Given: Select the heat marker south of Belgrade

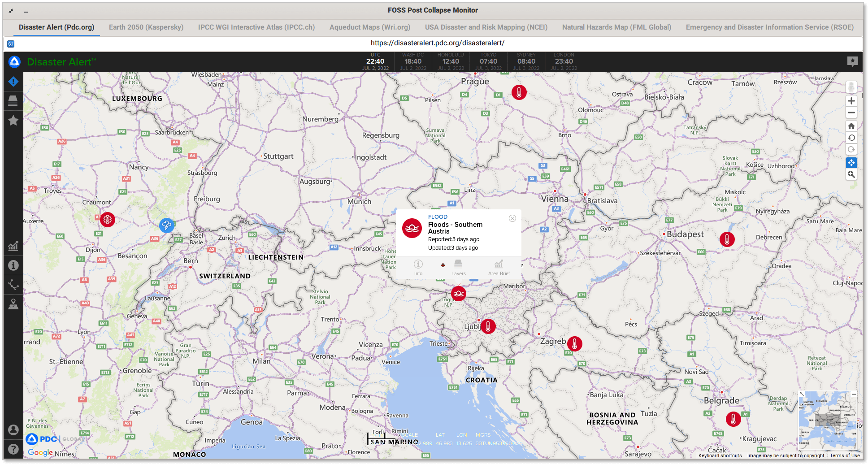Looking at the screenshot, I should pyautogui.click(x=733, y=419).
